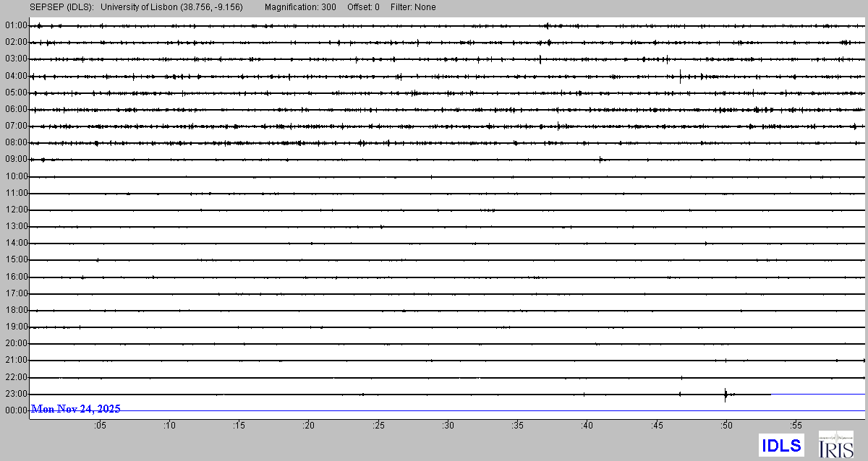The height and width of the screenshot is (461, 868).
Task: Select the 23:00 hour trace label
Action: (x=16, y=394)
